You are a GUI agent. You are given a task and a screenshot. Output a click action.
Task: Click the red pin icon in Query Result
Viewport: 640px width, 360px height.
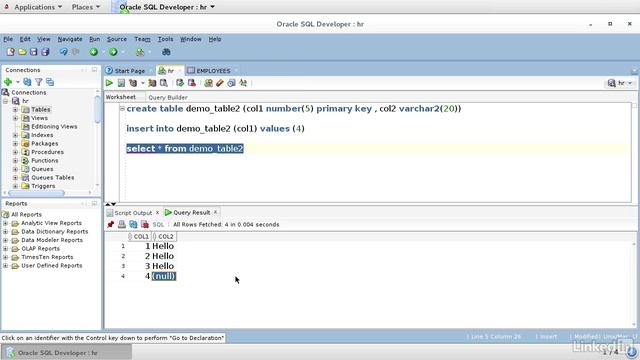pos(110,224)
